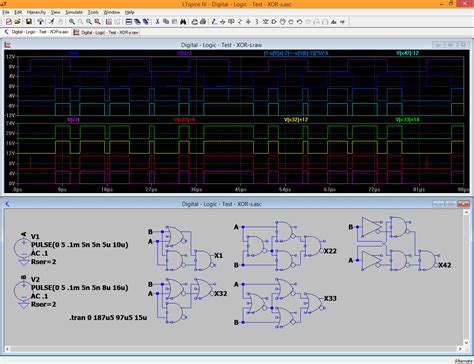Open Find with binoculars icon

point(183,22)
